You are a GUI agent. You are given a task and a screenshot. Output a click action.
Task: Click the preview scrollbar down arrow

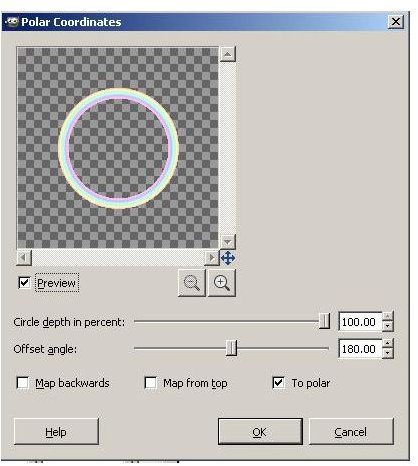click(x=228, y=241)
